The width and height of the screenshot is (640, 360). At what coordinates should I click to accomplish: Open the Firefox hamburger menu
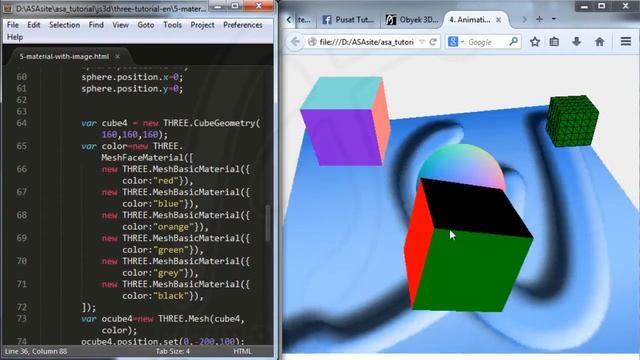[626, 42]
